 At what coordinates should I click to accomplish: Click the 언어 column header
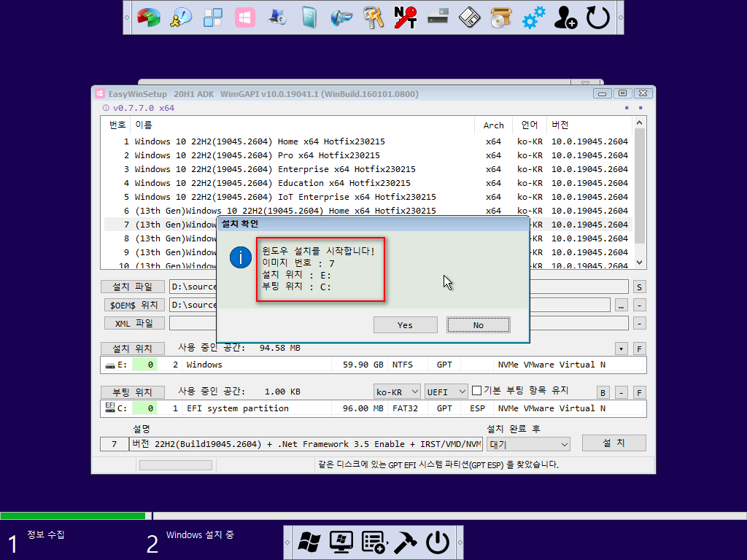click(x=530, y=125)
